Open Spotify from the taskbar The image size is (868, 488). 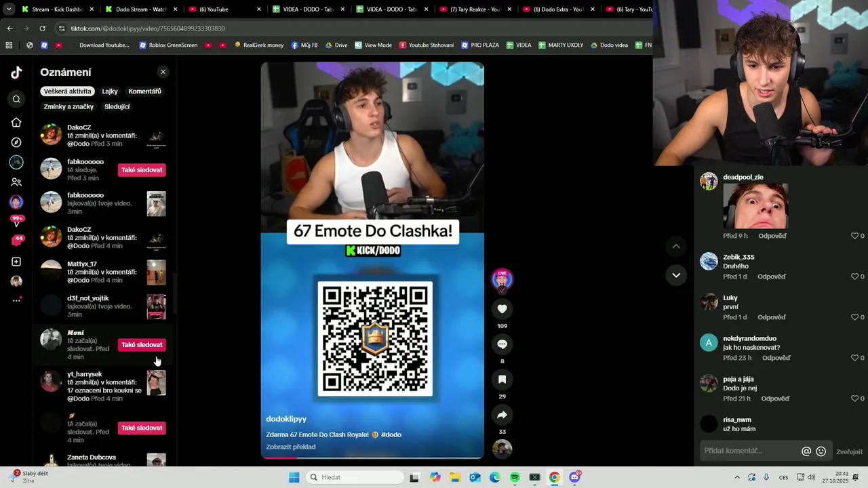[515, 478]
